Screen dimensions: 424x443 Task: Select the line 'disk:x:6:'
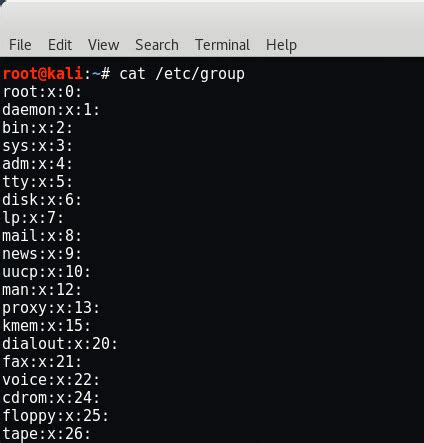point(42,200)
